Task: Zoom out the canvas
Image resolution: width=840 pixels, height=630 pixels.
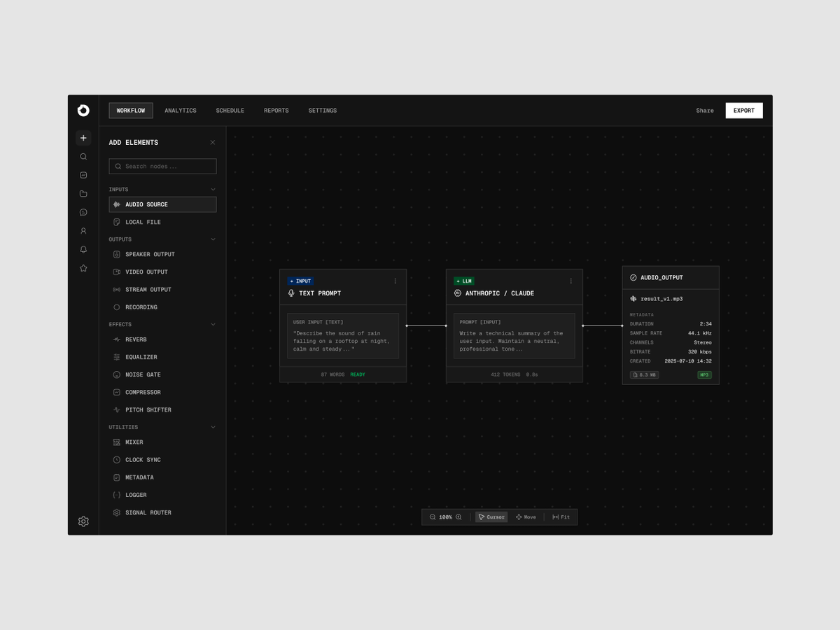Action: pyautogui.click(x=433, y=517)
